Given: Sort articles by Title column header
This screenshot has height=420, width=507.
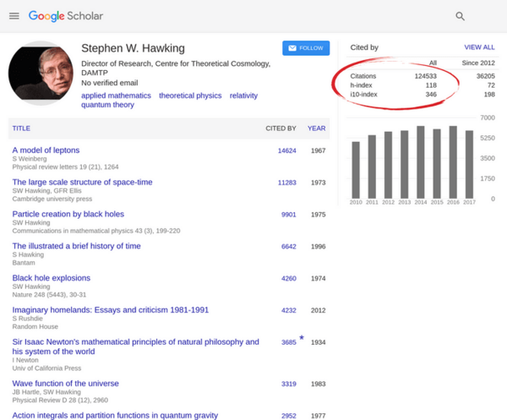Looking at the screenshot, I should pos(21,128).
